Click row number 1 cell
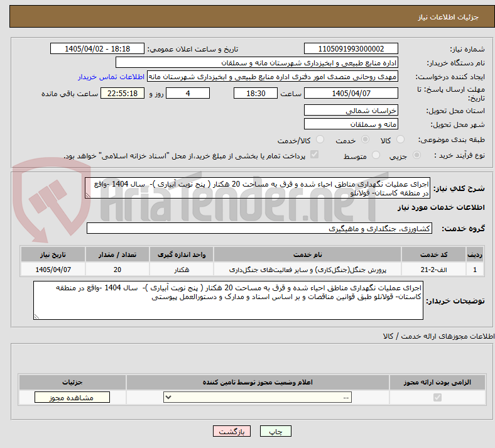The width and height of the screenshot is (495, 448). click(475, 270)
